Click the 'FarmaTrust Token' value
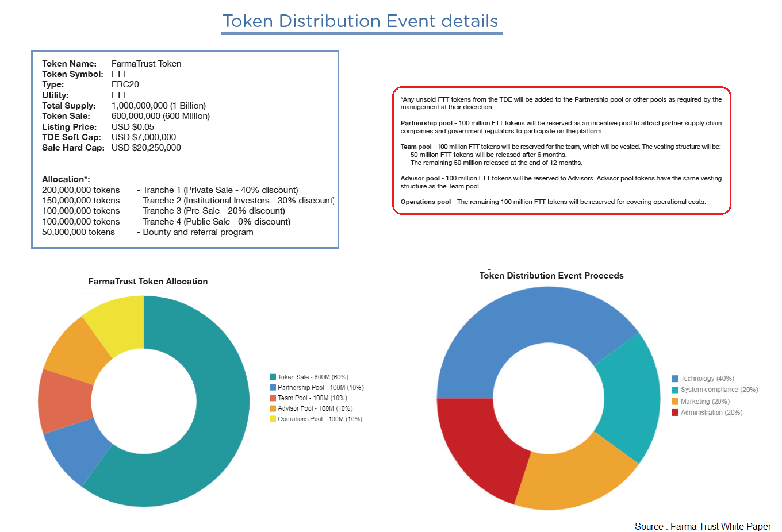782x532 pixels. tap(146, 64)
